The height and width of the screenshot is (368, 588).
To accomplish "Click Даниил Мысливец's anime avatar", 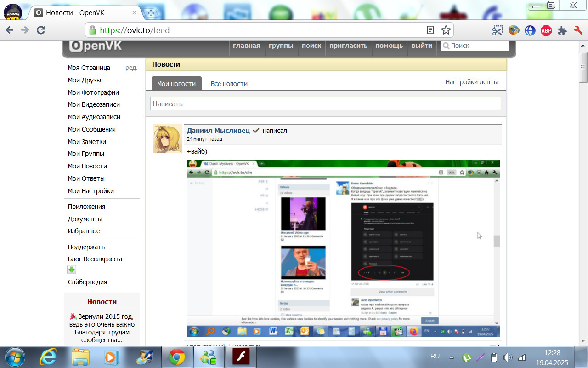I will point(167,138).
